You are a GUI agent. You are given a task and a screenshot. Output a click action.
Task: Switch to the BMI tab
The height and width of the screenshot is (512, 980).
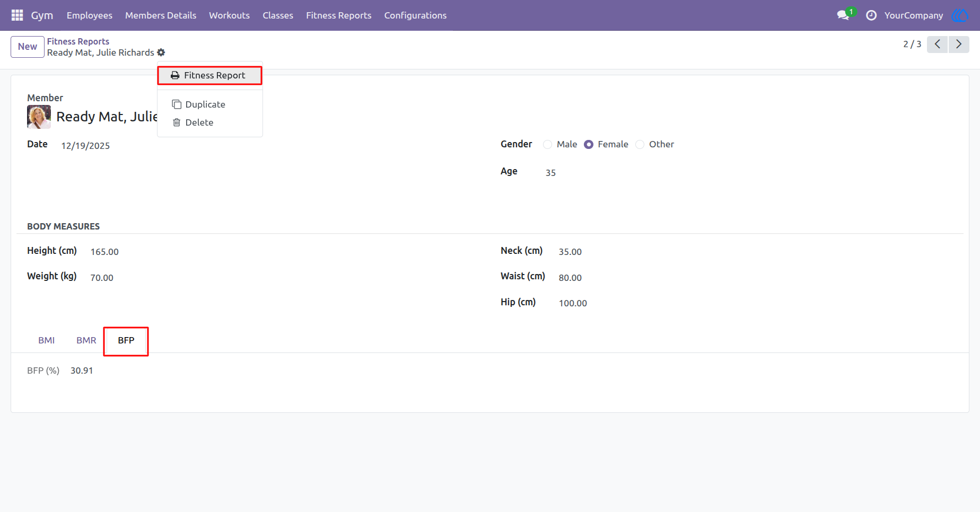pyautogui.click(x=47, y=340)
